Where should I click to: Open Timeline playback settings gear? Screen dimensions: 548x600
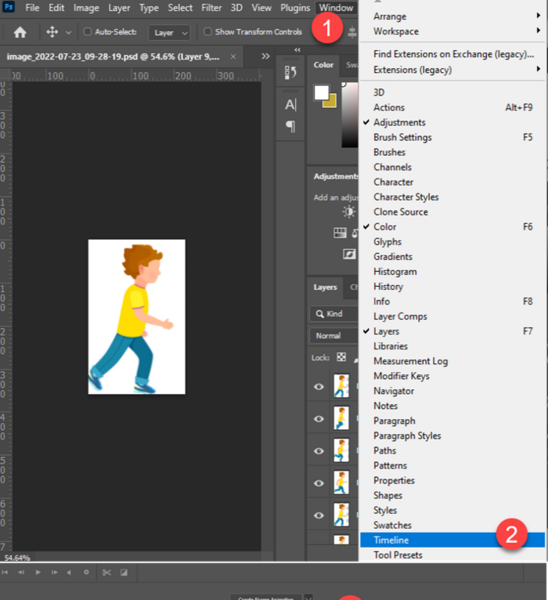(x=86, y=572)
